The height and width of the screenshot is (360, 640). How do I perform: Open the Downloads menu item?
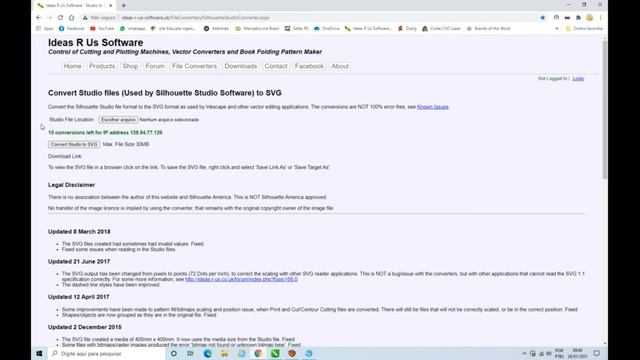[240, 66]
